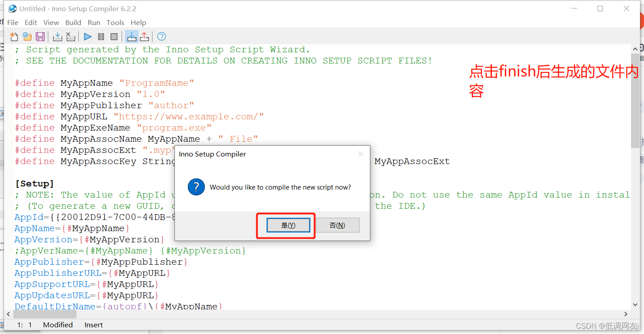Click the AppSupportURL setting line
This screenshot has height=334, width=644.
pyautogui.click(x=86, y=284)
